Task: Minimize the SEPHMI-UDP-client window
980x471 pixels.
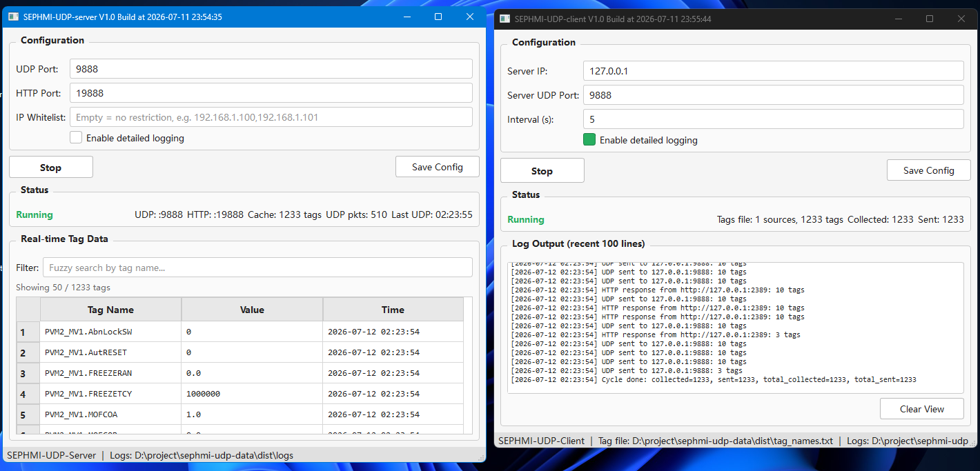Action: point(898,19)
